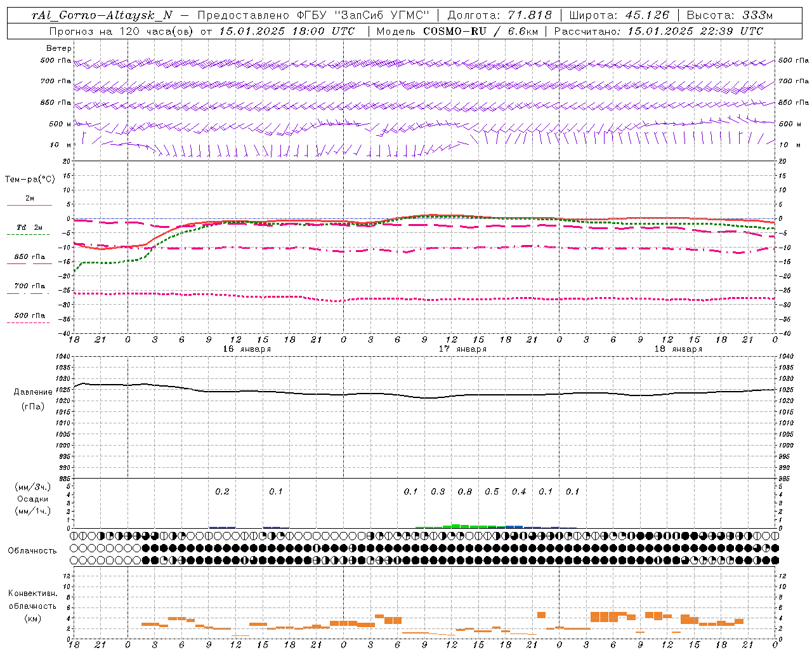Click the (мм/1ч.) precipitation unit label
Image resolution: width=812 pixels, height=650 pixels.
[x=33, y=511]
